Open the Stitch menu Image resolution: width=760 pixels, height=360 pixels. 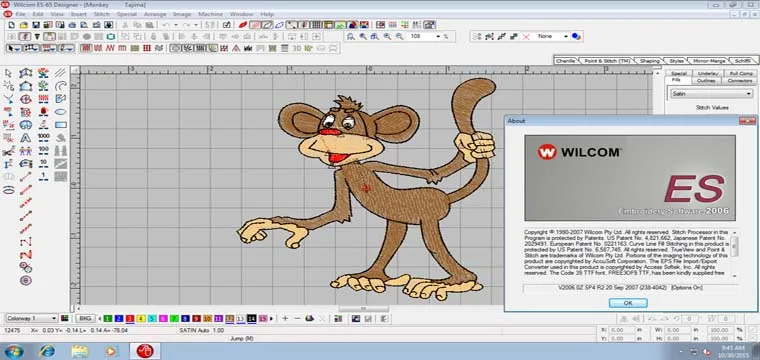tap(101, 15)
